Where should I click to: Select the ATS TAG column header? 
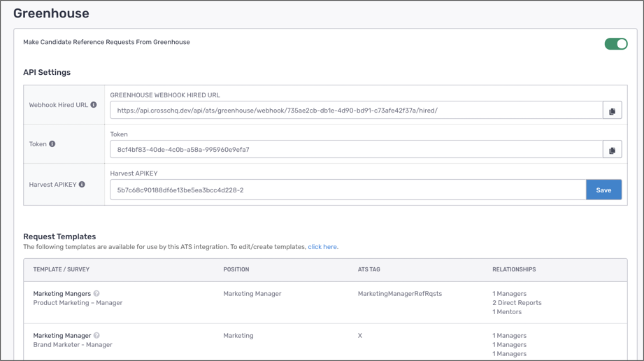369,269
